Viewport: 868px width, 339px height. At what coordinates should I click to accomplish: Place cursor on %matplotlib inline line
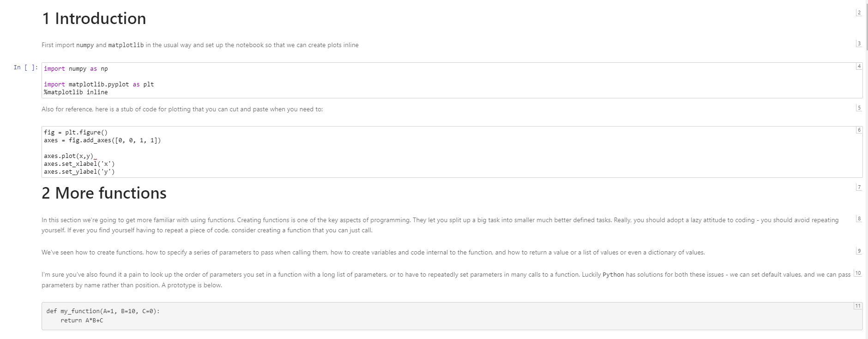coord(76,92)
